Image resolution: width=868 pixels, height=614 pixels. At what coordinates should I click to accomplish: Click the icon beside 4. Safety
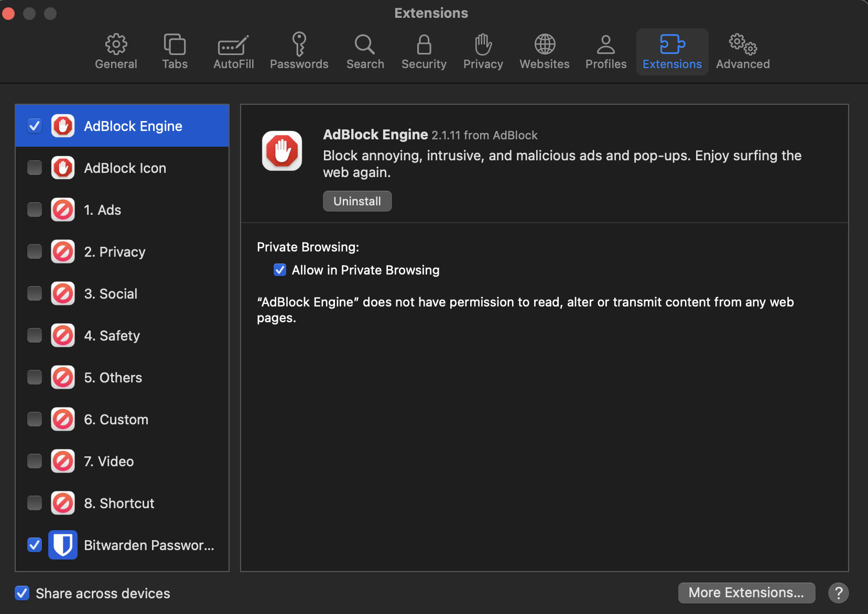tap(63, 335)
